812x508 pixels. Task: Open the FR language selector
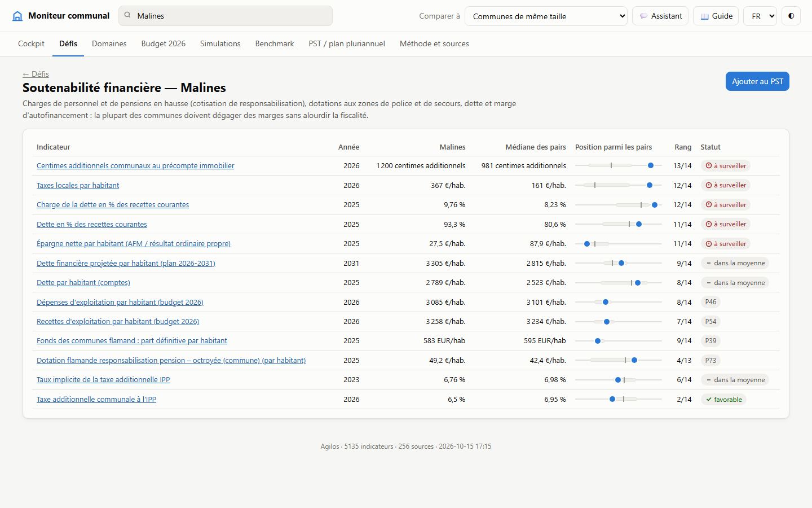760,16
